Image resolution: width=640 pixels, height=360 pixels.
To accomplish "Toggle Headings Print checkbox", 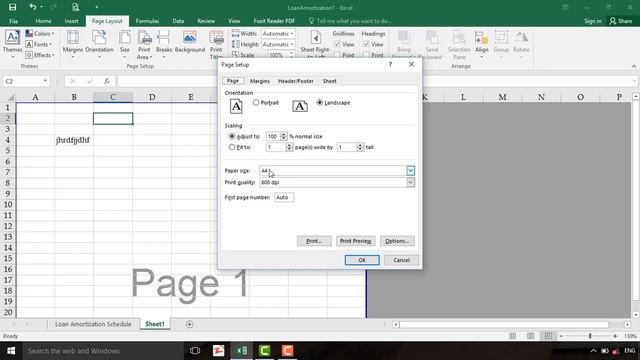I will pyautogui.click(x=366, y=55).
